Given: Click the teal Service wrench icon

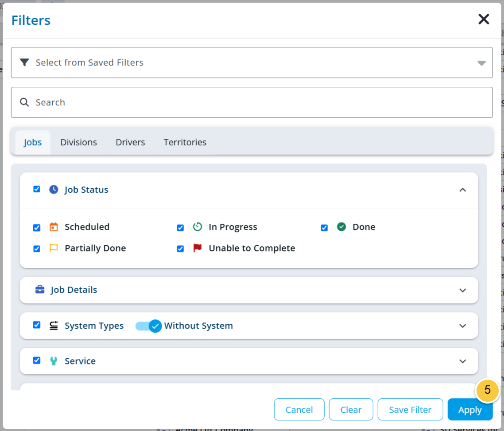Looking at the screenshot, I should tap(54, 361).
